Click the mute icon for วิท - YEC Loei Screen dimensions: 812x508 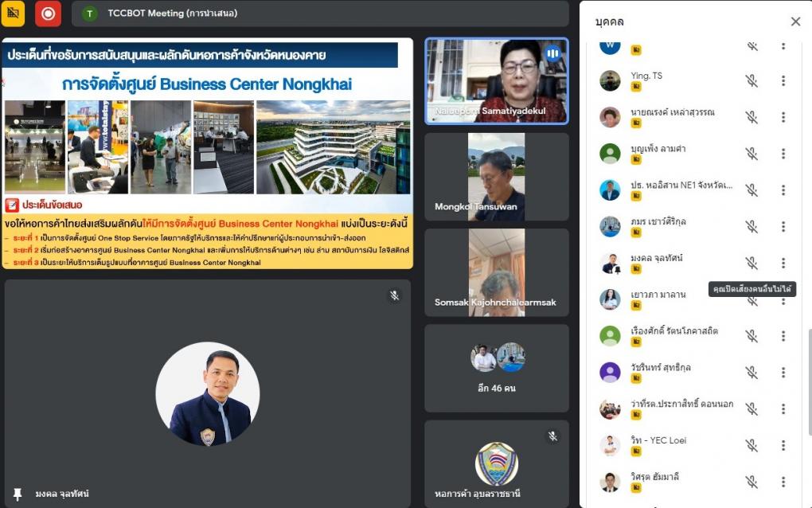tap(752, 445)
